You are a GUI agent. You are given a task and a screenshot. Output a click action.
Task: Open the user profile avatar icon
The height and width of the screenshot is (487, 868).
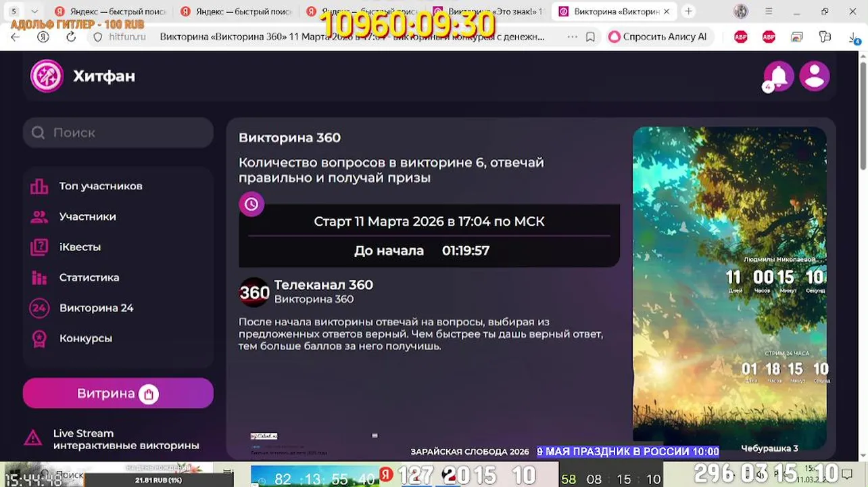tap(815, 76)
